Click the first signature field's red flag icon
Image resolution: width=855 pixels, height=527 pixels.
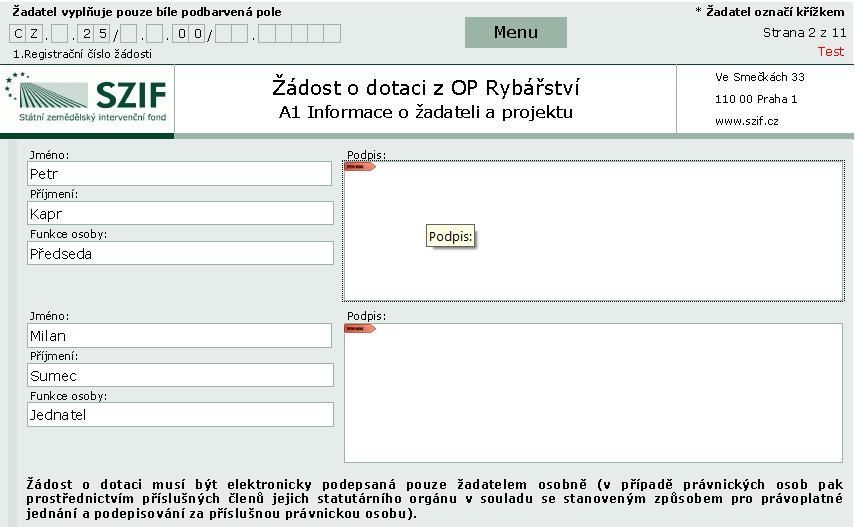click(359, 166)
